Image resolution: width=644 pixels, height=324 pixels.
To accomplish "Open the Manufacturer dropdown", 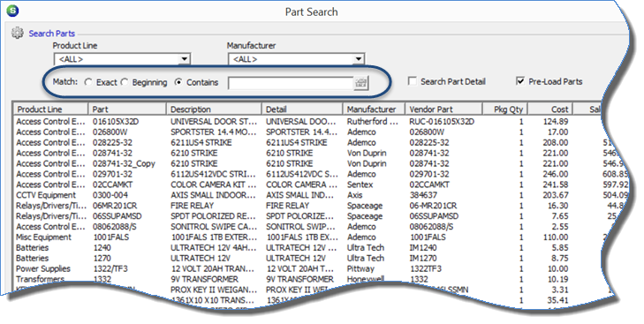I will point(359,59).
